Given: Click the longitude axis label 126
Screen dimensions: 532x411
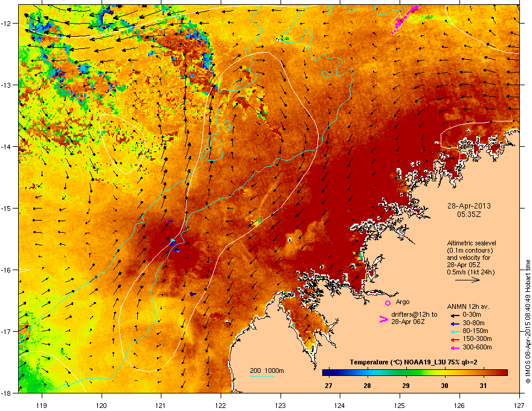Looking at the screenshot, I should click(459, 405).
